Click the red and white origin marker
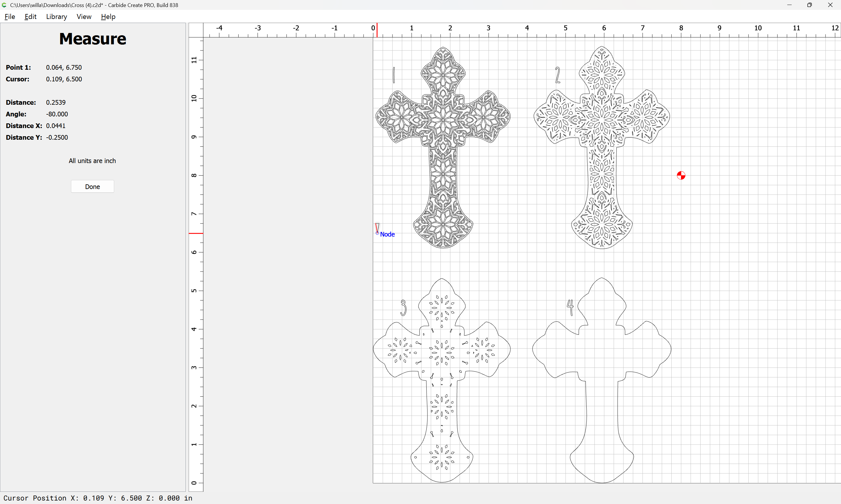841x504 pixels. pos(681,176)
